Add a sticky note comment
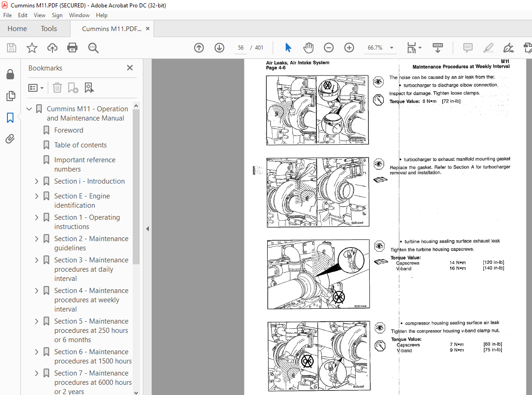532x395 pixels. [468, 48]
